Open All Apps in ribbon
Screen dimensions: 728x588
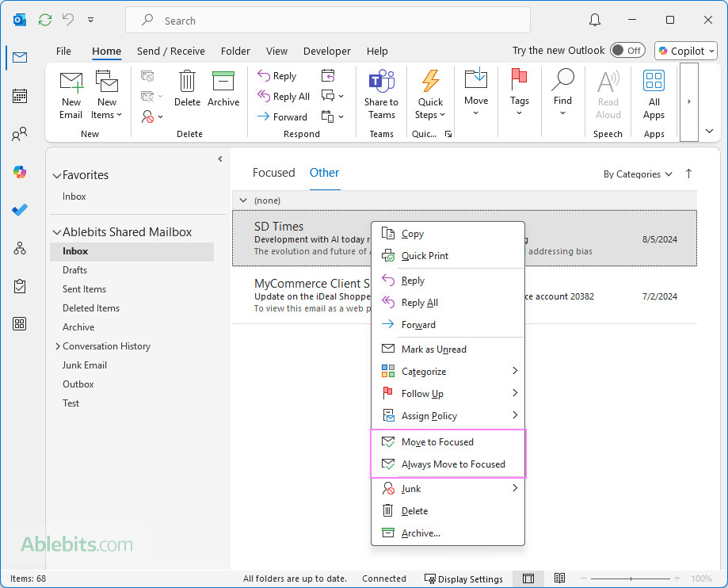[x=654, y=95]
